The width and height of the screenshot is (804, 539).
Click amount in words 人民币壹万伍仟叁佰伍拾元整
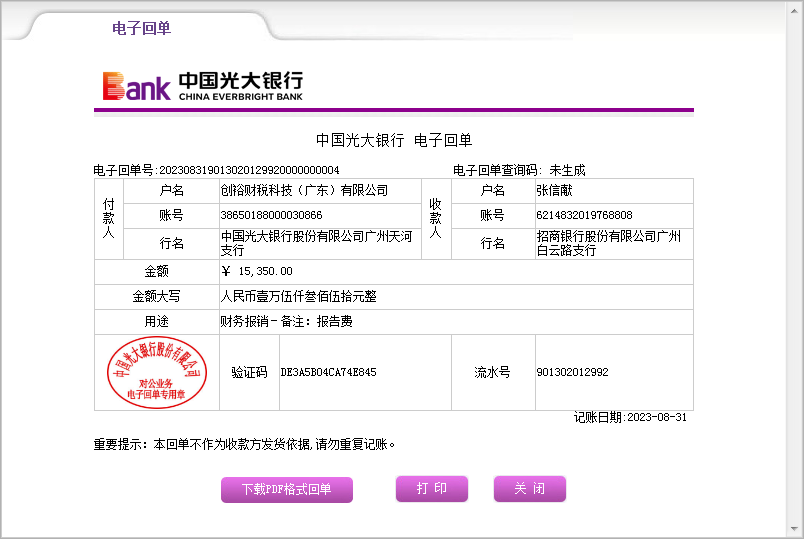point(298,296)
